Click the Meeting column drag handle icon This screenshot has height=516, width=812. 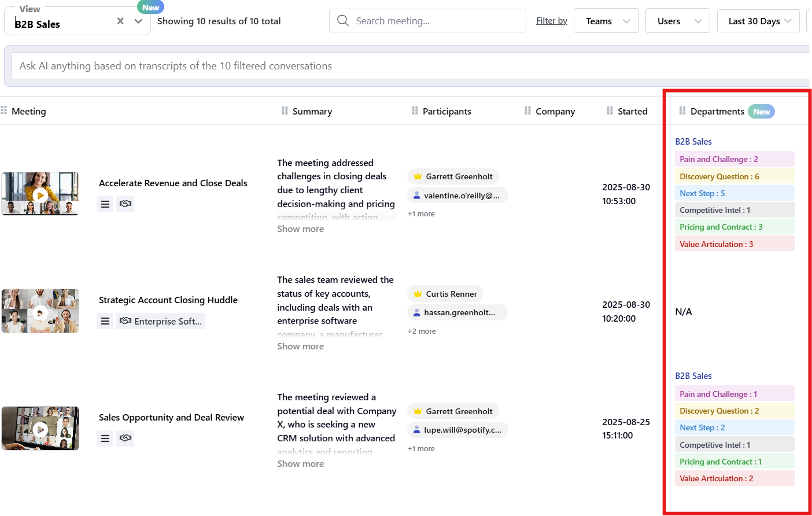(4, 110)
